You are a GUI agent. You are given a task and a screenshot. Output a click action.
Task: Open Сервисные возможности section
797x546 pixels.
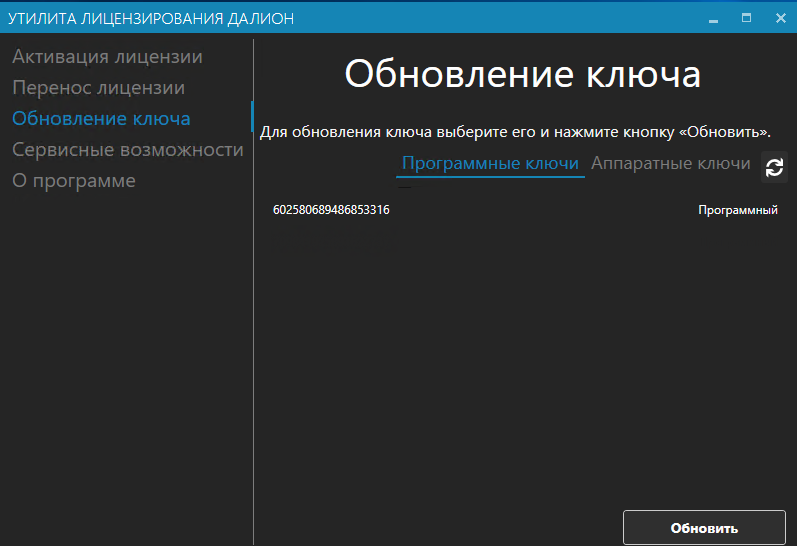click(x=128, y=149)
